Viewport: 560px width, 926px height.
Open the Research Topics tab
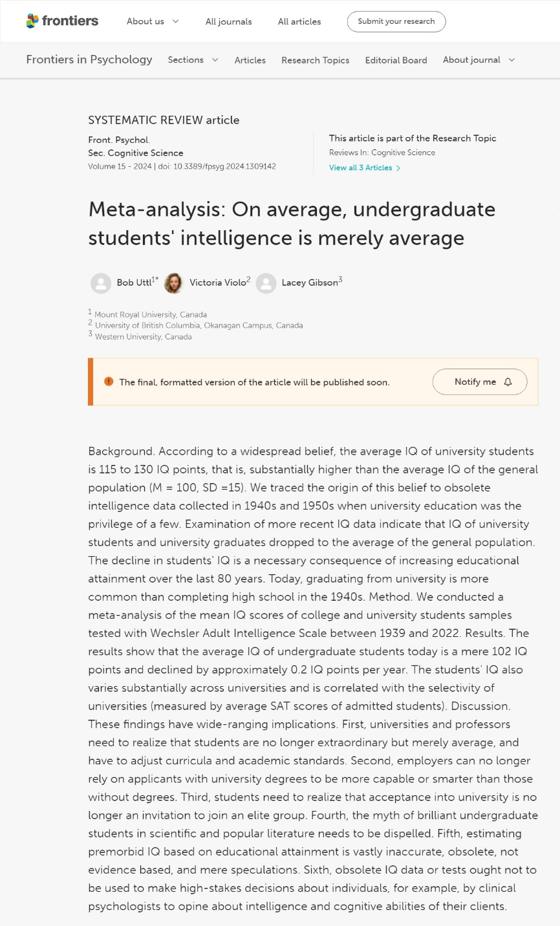(x=316, y=60)
